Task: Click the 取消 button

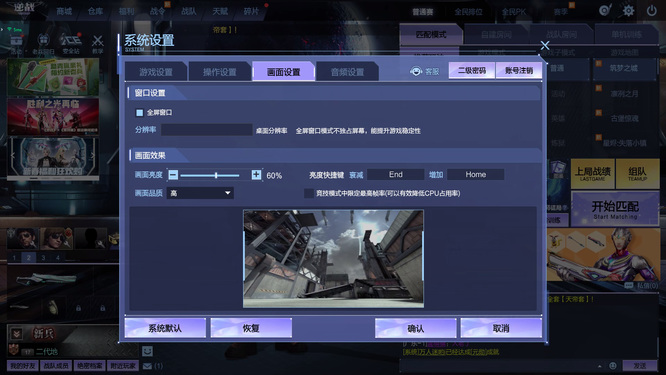Action: [501, 328]
